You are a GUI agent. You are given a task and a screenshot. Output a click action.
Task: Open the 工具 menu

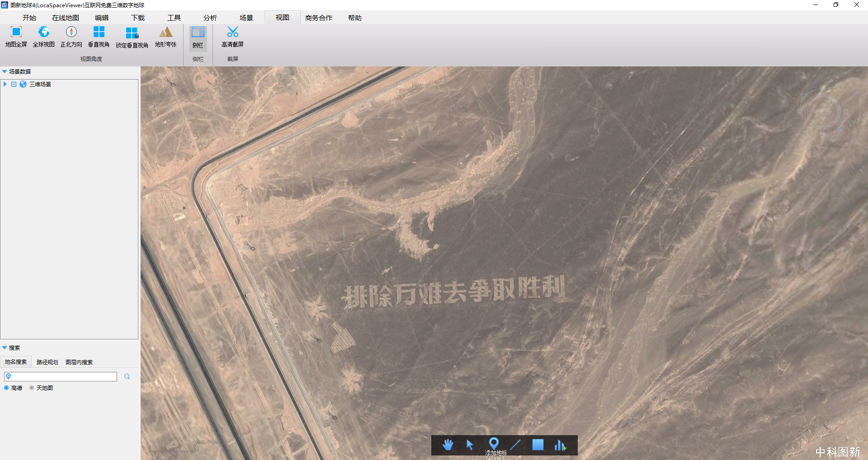click(x=174, y=17)
